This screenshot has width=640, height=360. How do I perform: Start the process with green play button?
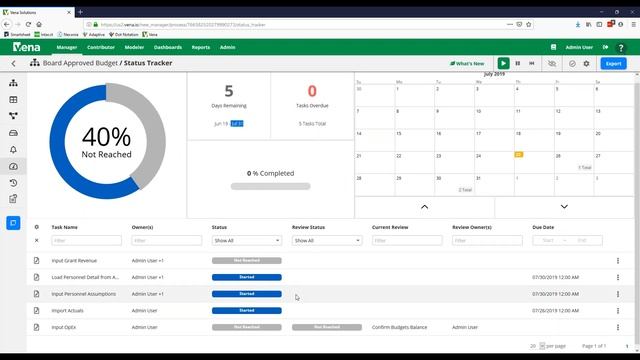pos(503,63)
